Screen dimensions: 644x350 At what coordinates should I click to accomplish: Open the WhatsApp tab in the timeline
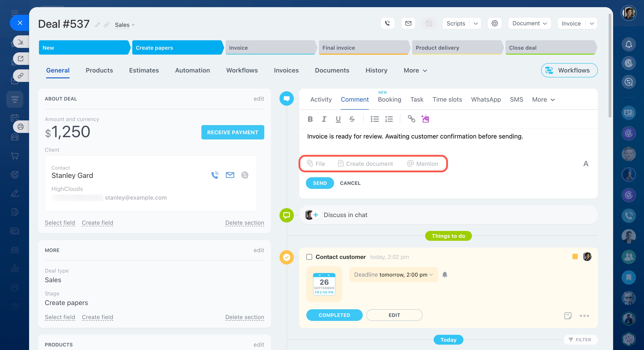click(486, 100)
